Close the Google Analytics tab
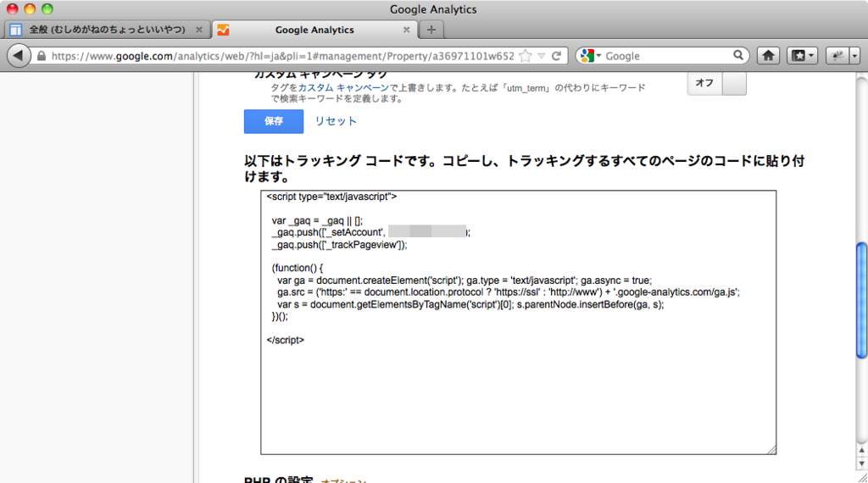Screen dimensions: 868x483 point(406,30)
